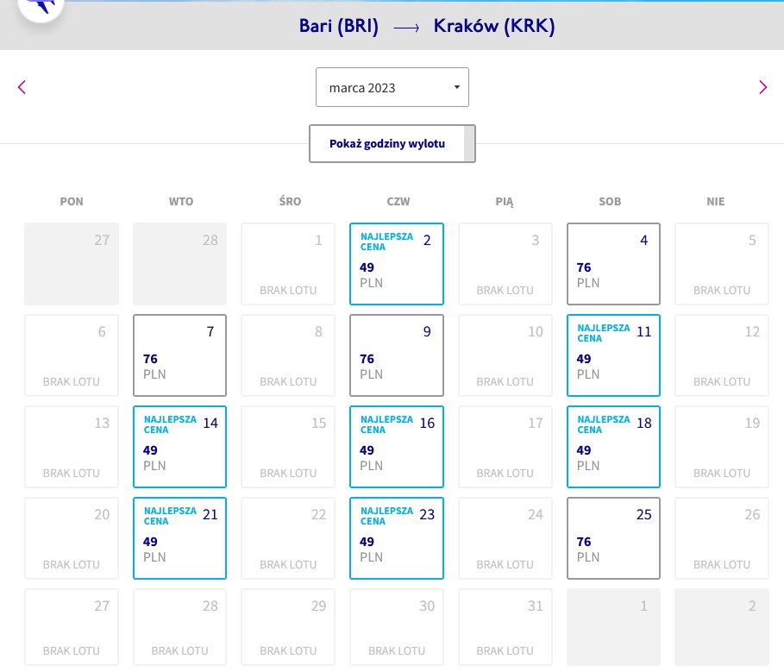The image size is (784, 672).
Task: Select March 18 flight for 49 PLN
Action: coord(613,447)
